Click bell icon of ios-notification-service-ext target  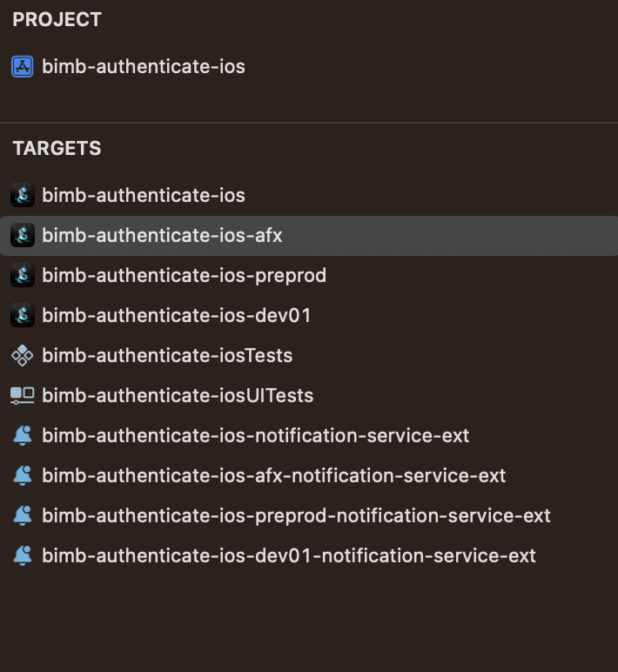coord(23,435)
